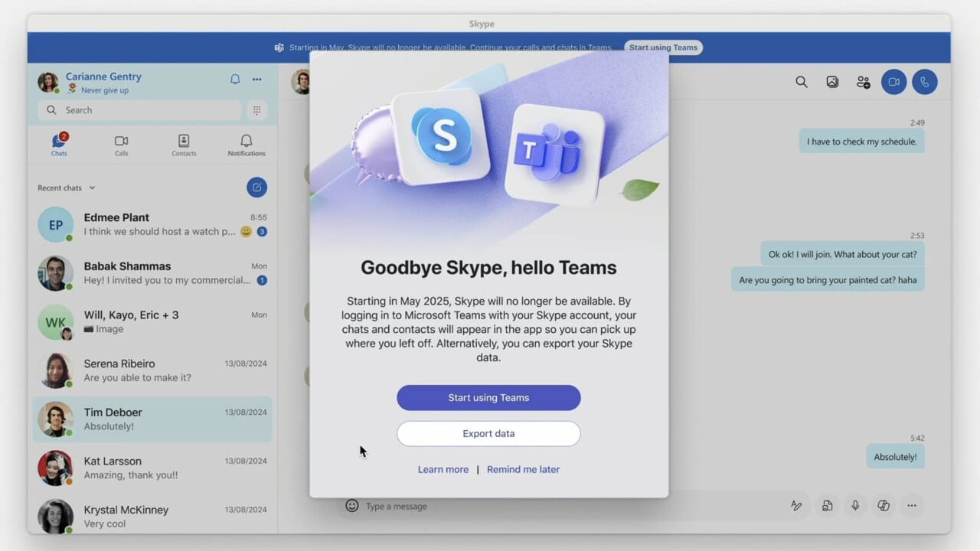Screen dimensions: 980x551
Task: Click the 'Never give up' status text
Action: (x=105, y=90)
